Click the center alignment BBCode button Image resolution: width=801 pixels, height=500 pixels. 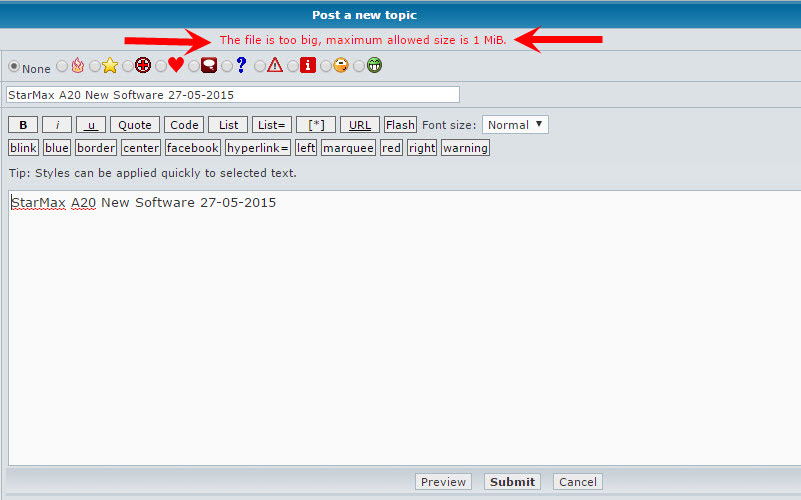pos(141,148)
